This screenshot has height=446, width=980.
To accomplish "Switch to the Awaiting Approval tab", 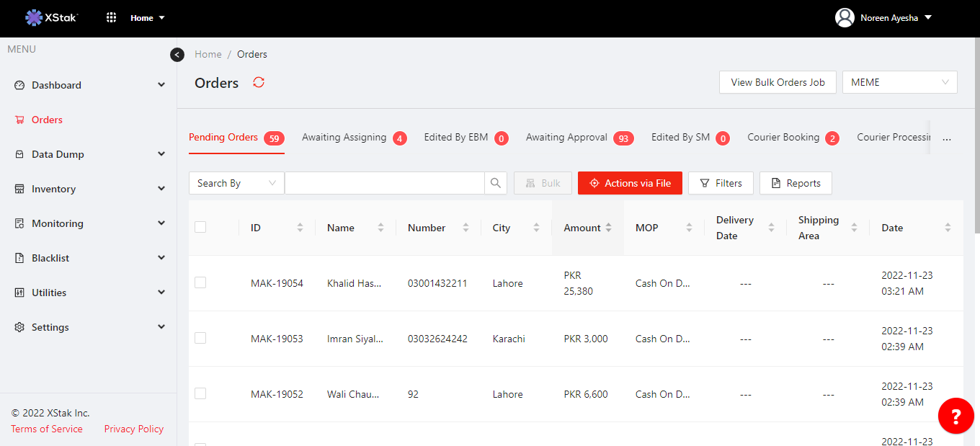I will click(566, 137).
